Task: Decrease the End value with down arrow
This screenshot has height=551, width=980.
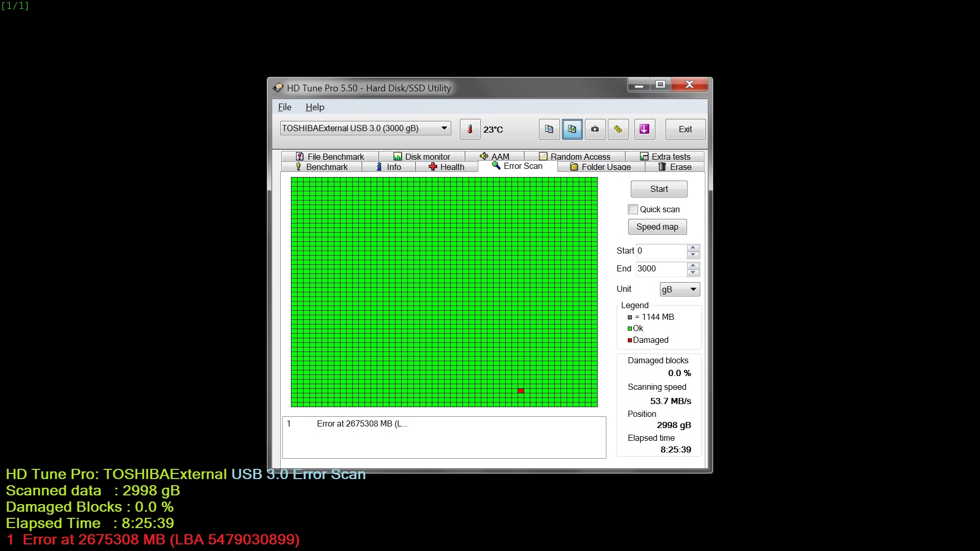Action: coord(693,272)
